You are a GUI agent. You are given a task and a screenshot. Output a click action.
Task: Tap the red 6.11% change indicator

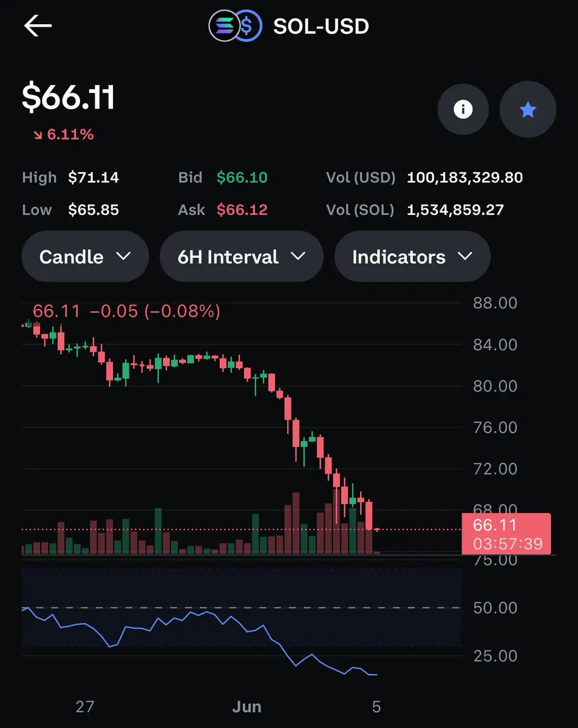(x=63, y=135)
